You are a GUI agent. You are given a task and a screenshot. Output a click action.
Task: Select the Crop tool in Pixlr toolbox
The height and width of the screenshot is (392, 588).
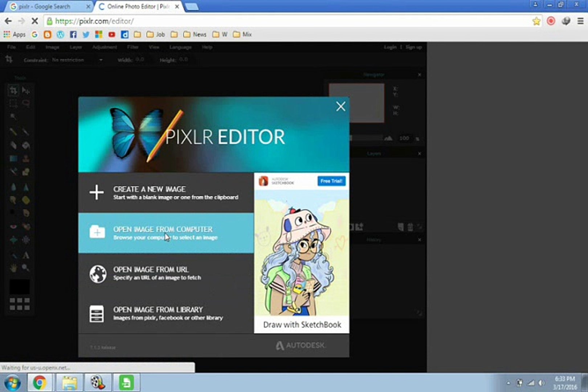point(13,90)
